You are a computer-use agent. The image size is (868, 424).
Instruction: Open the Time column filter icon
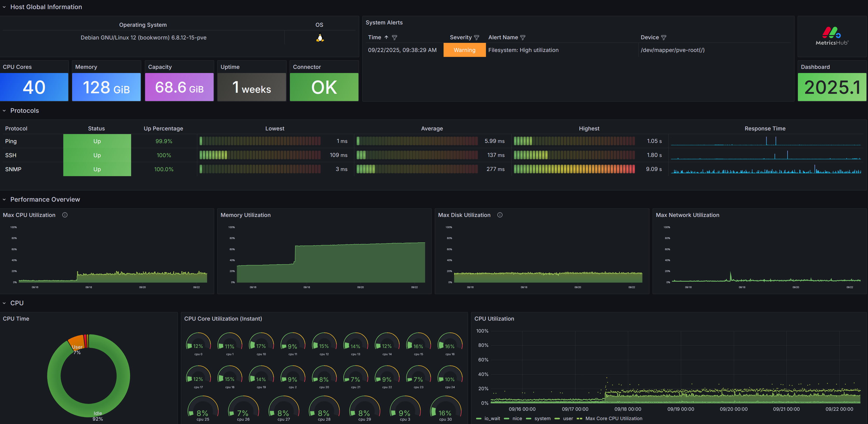[395, 37]
